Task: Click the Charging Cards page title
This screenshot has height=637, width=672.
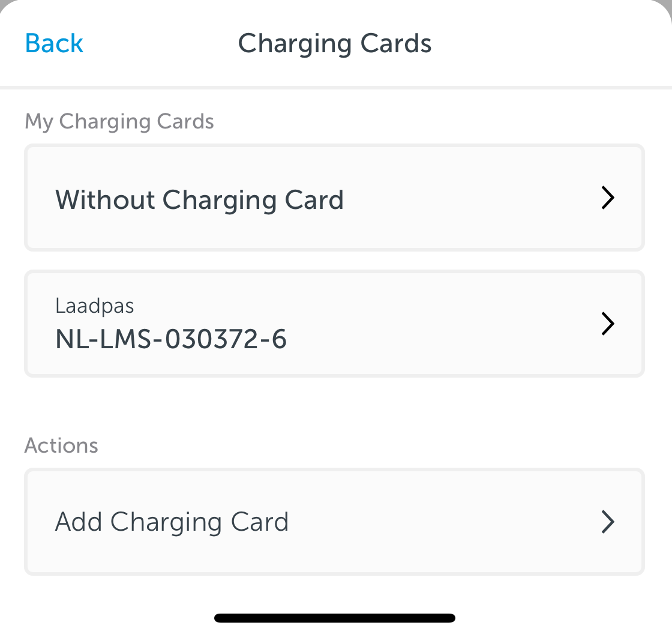Action: coord(335,44)
